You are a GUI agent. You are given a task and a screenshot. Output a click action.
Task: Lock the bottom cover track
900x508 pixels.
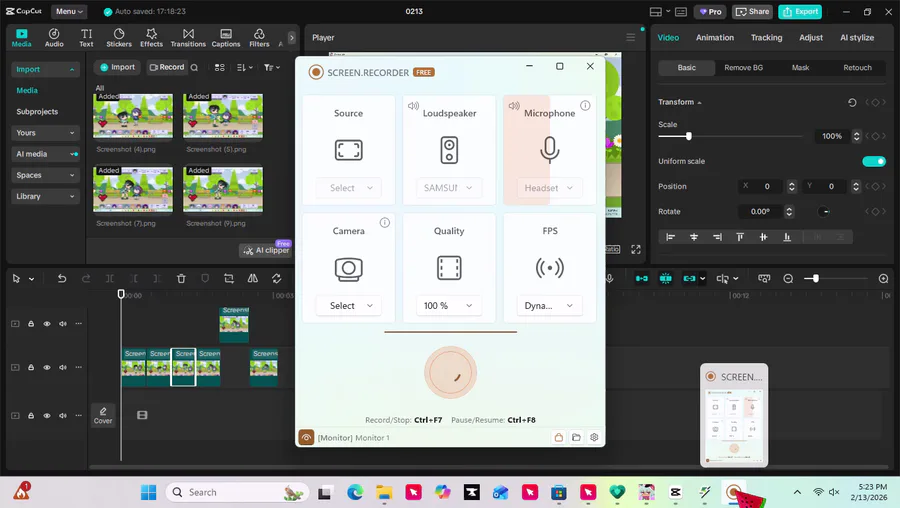(31, 416)
